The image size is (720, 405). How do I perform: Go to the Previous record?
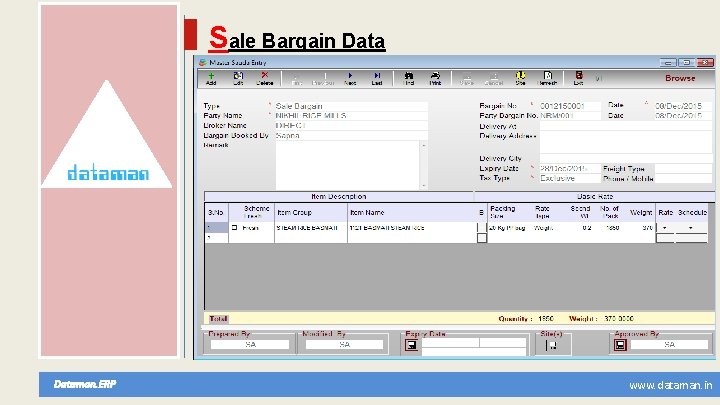pyautogui.click(x=323, y=79)
